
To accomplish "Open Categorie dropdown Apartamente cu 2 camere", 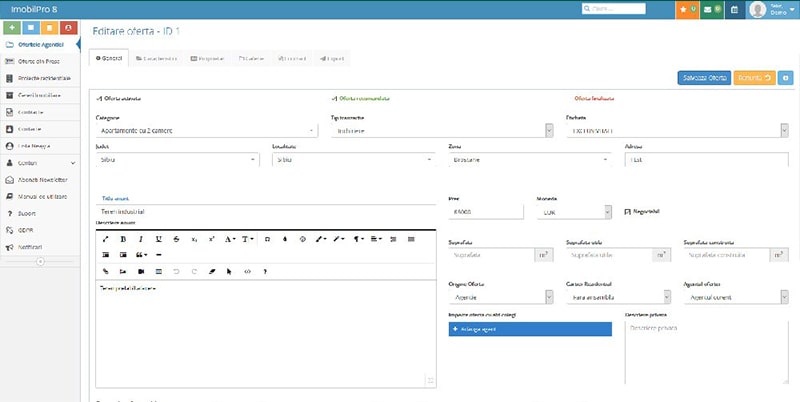I will (207, 131).
